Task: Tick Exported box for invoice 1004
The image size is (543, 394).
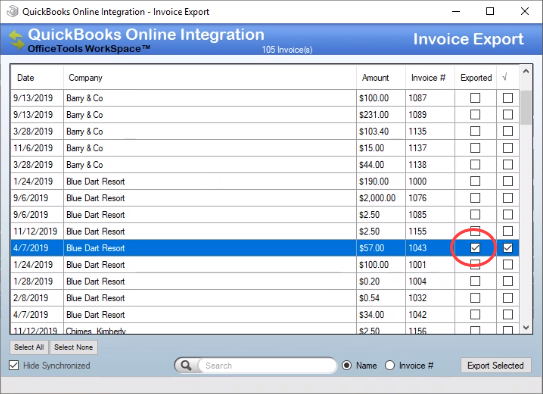Action: point(475,281)
